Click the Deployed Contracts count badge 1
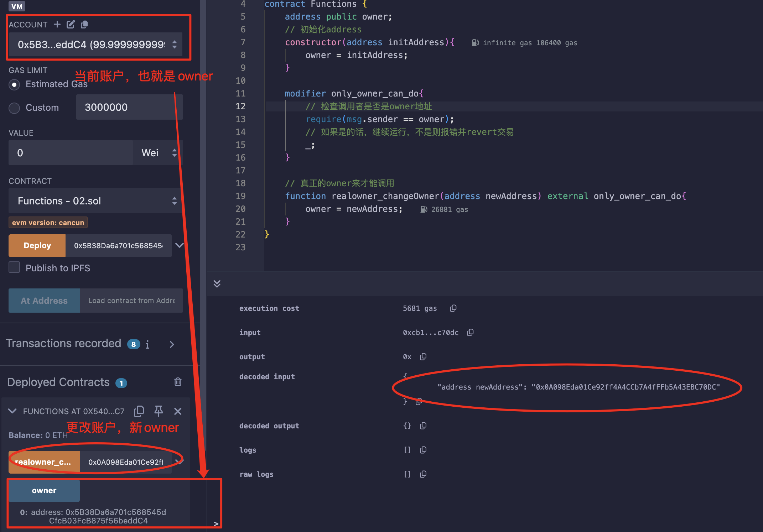This screenshot has width=763, height=532. point(121,383)
